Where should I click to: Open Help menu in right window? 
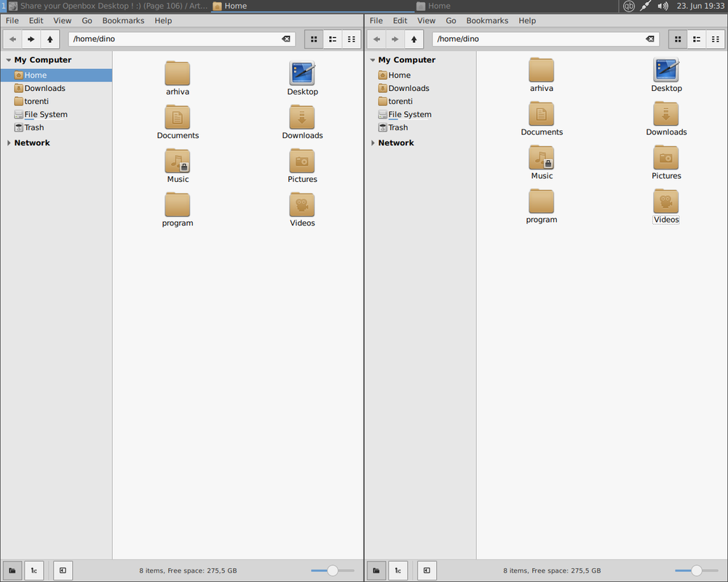pyautogui.click(x=527, y=20)
